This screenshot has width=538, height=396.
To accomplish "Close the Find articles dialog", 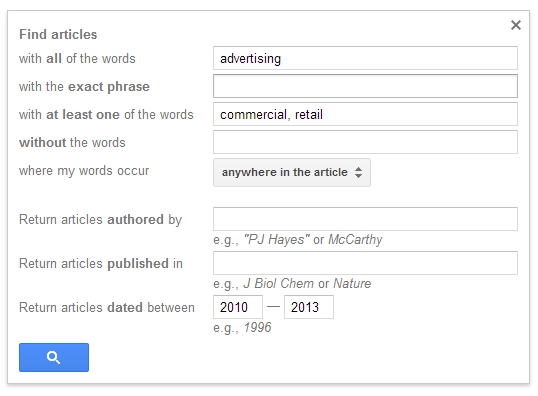I will (516, 25).
